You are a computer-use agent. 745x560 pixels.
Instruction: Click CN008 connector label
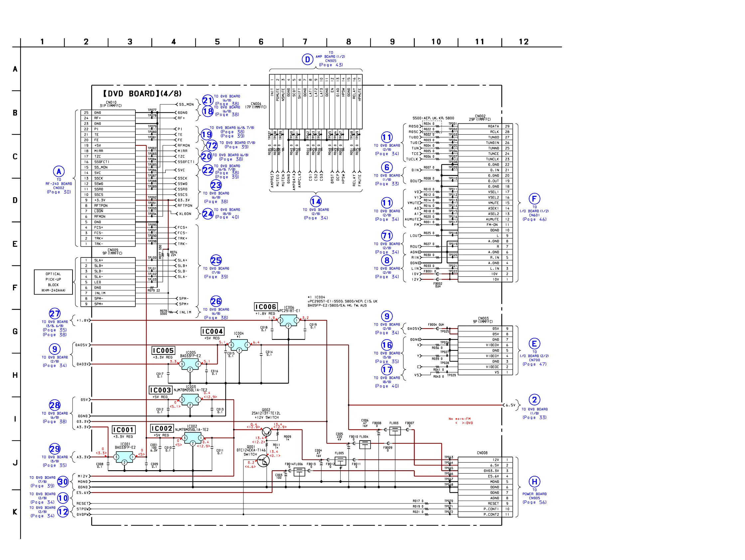point(482,453)
